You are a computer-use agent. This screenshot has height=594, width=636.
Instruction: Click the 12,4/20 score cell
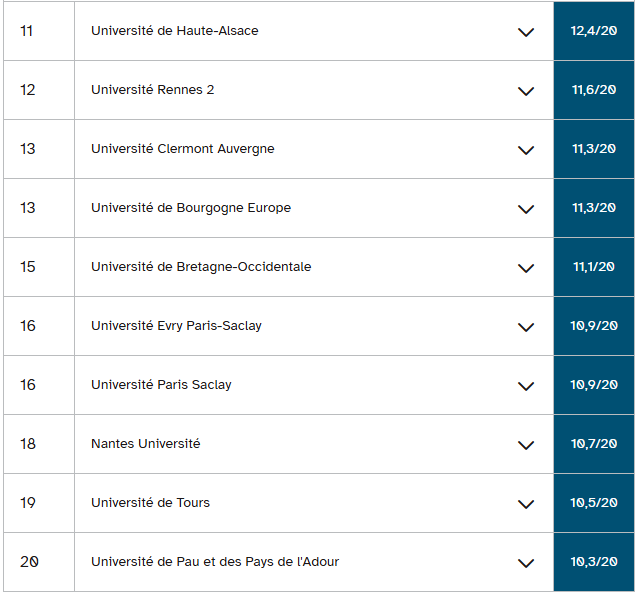tap(594, 31)
